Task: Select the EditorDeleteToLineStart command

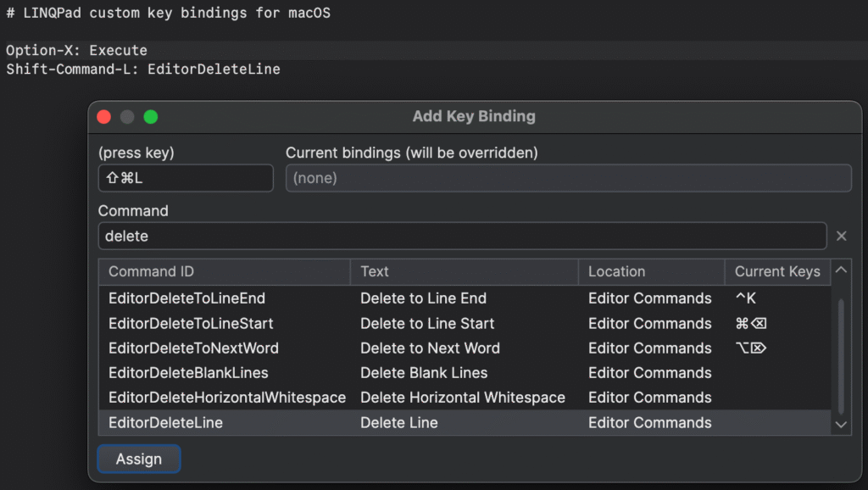Action: 191,324
